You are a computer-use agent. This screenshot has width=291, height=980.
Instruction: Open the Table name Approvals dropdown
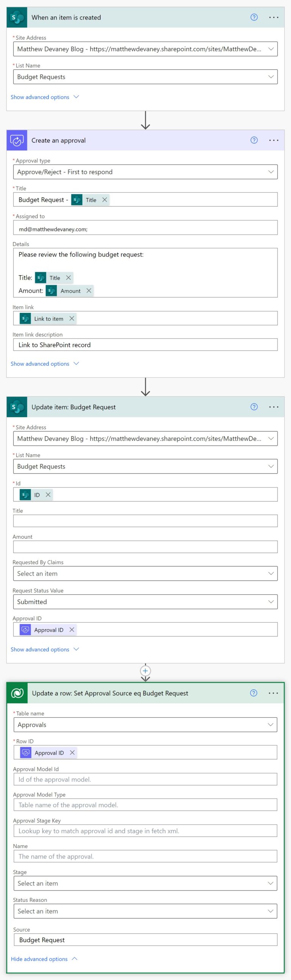[145, 725]
